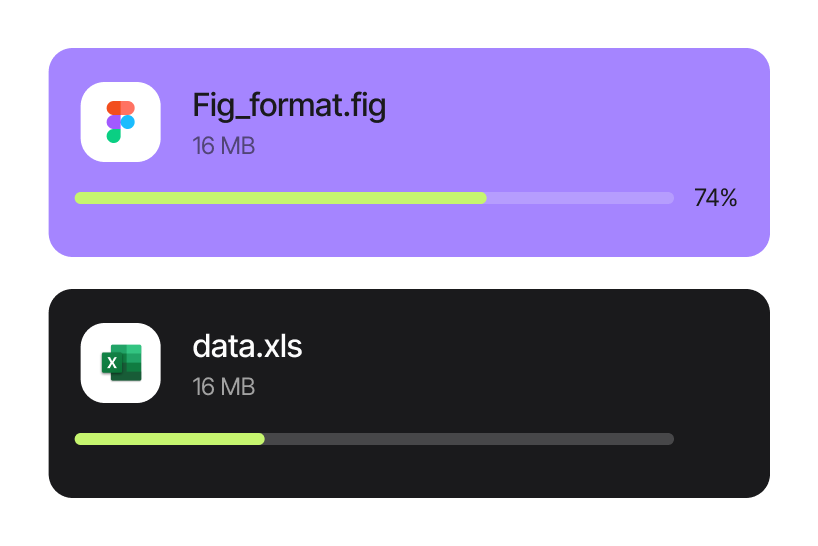Click the left start of data.xls progress bar
The image size is (818, 546).
pos(79,439)
